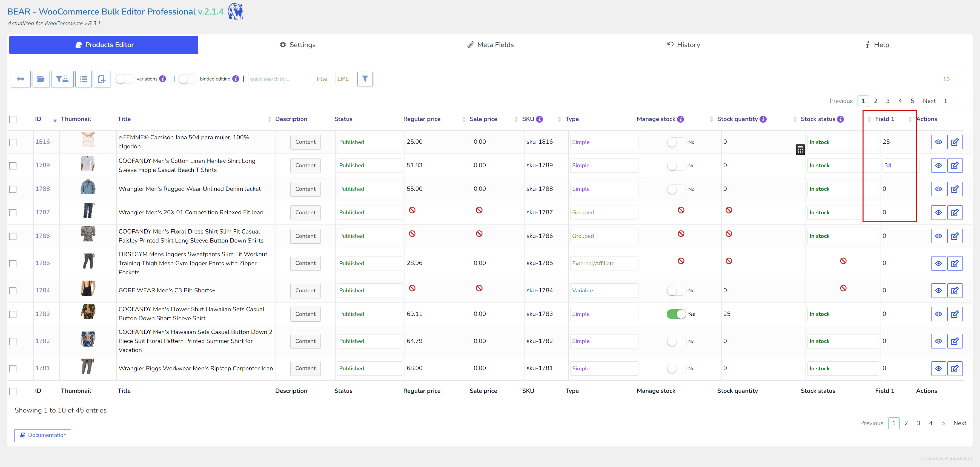Viewport: 980px width, 467px height.
Task: Click the add new product icon
Action: coord(102,79)
